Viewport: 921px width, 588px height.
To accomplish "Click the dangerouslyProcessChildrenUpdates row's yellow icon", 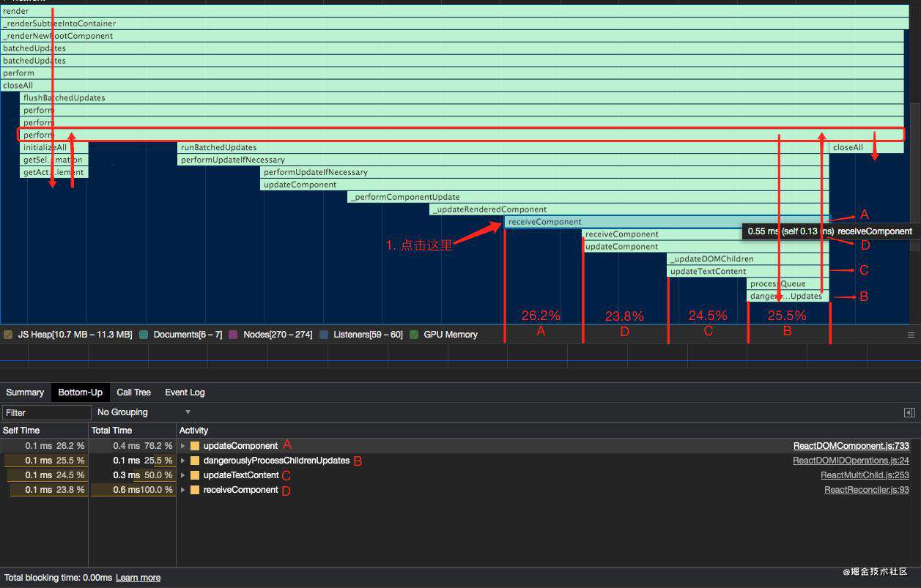I will [195, 461].
